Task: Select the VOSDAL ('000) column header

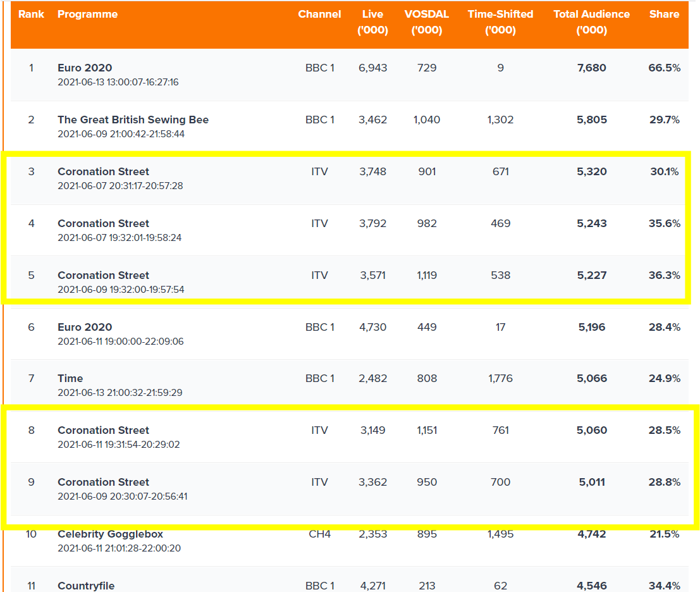Action: (x=426, y=22)
